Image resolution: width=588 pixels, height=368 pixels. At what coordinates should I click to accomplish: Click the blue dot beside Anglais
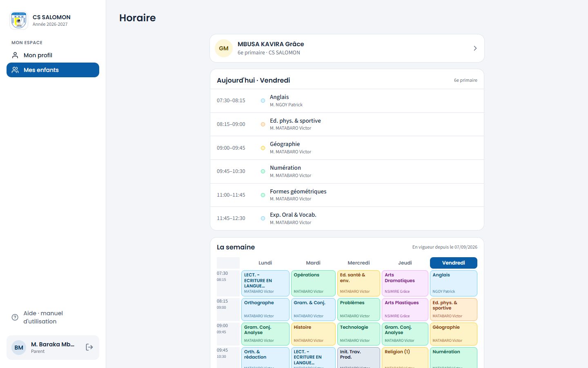[263, 101]
